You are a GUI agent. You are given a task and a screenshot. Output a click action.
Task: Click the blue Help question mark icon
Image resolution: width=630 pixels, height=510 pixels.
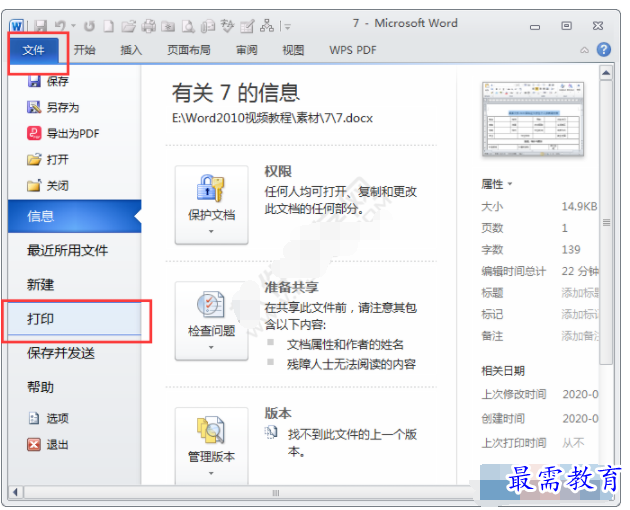pyautogui.click(x=604, y=50)
